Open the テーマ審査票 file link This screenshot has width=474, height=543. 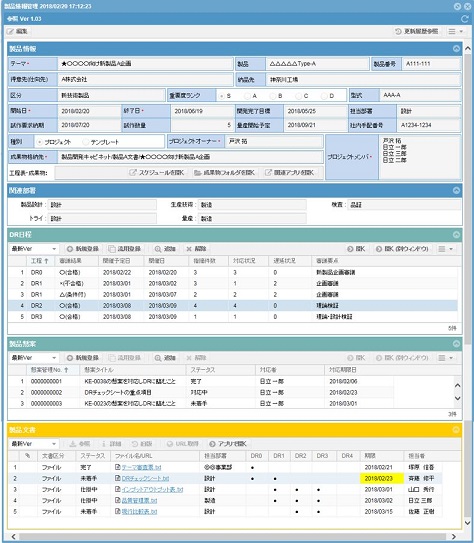[141, 468]
